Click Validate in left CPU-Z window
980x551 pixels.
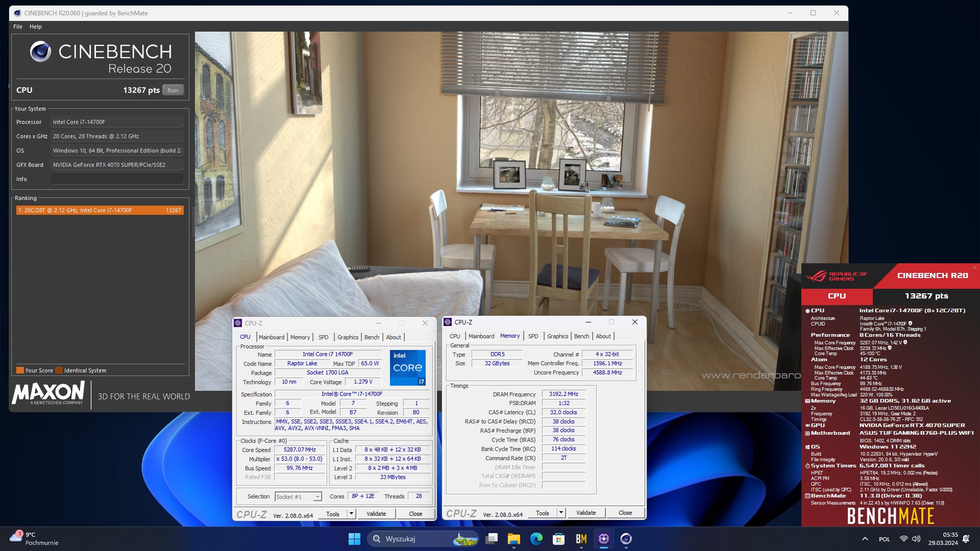pyautogui.click(x=376, y=514)
